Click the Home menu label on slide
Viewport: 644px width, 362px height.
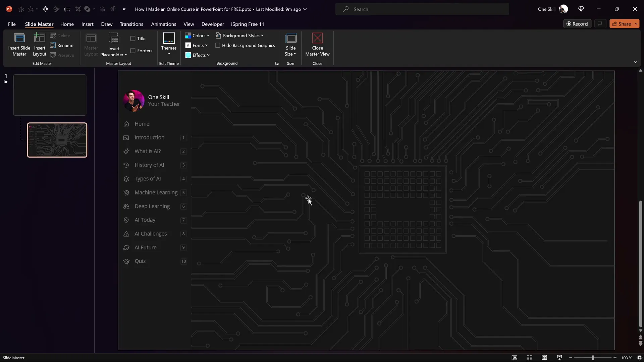[142, 124]
